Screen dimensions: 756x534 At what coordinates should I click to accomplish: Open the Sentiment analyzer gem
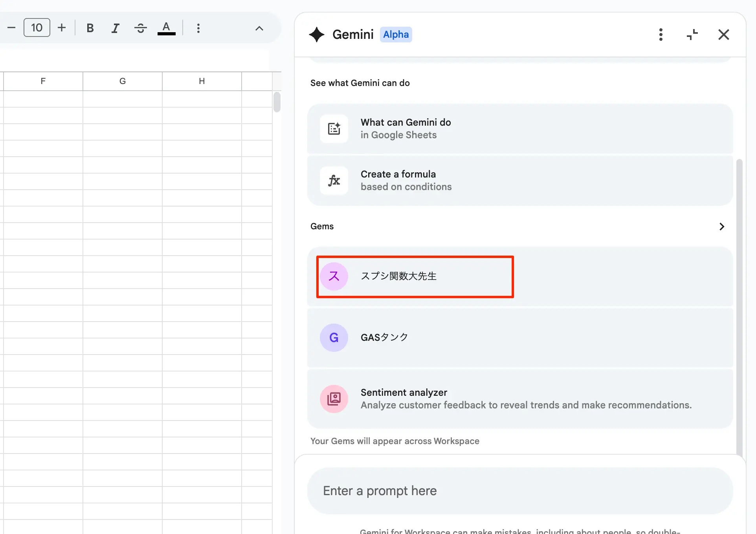pyautogui.click(x=520, y=399)
